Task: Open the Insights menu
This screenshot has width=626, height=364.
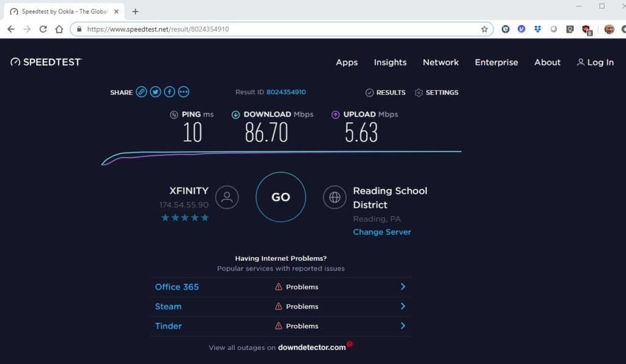Action: [390, 62]
